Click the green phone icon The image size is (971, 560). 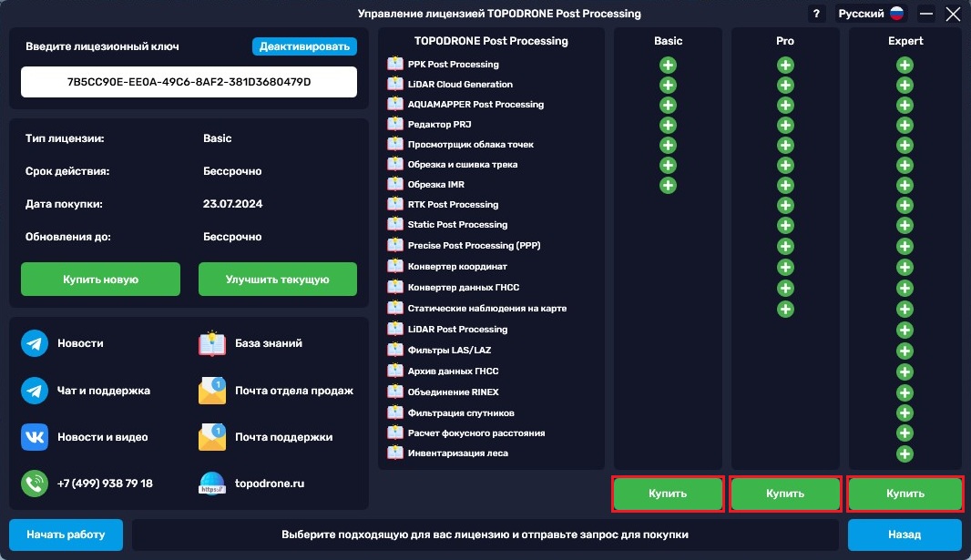point(35,484)
